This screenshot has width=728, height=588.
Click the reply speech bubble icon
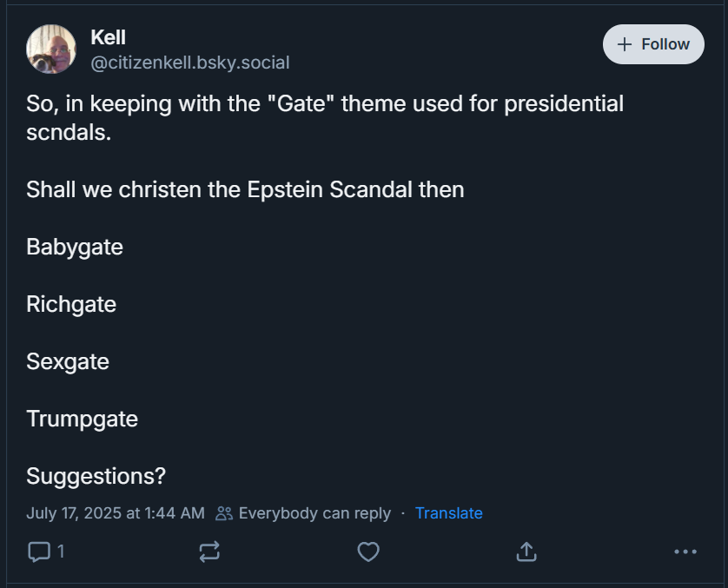pyautogui.click(x=39, y=551)
